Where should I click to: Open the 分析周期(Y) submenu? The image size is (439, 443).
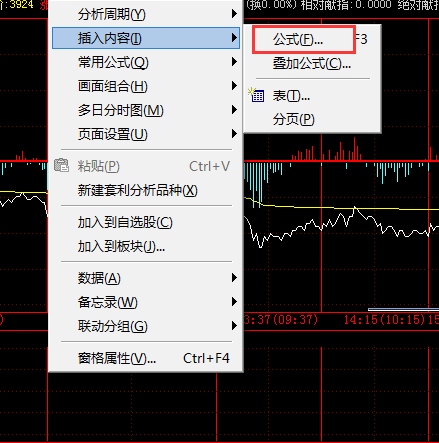pos(146,14)
